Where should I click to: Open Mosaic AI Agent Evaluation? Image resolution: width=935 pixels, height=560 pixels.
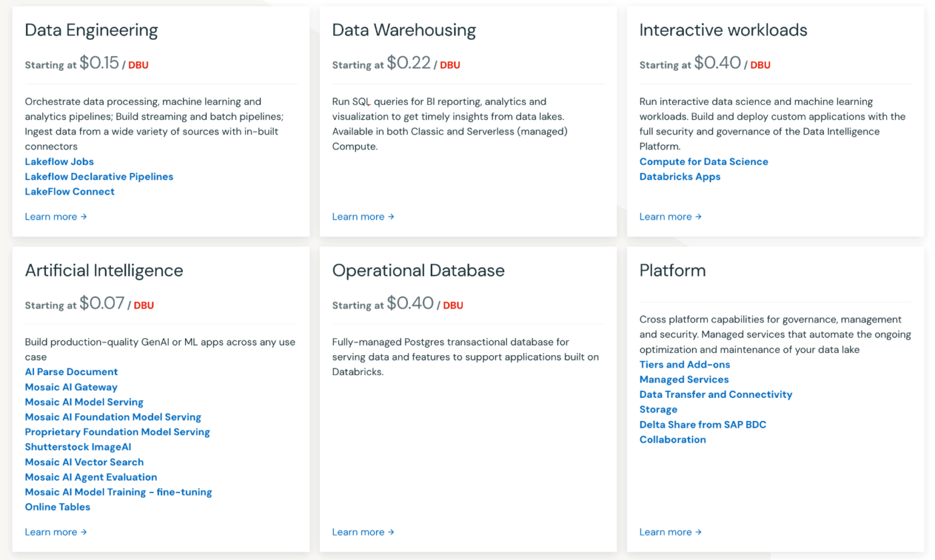91,477
